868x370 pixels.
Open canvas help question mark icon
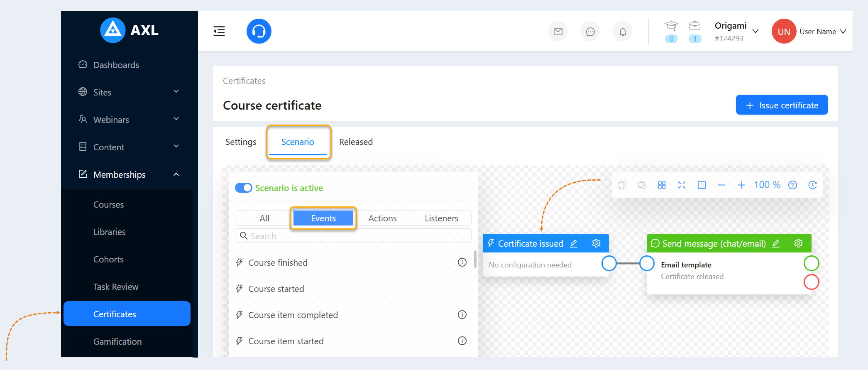click(x=792, y=185)
